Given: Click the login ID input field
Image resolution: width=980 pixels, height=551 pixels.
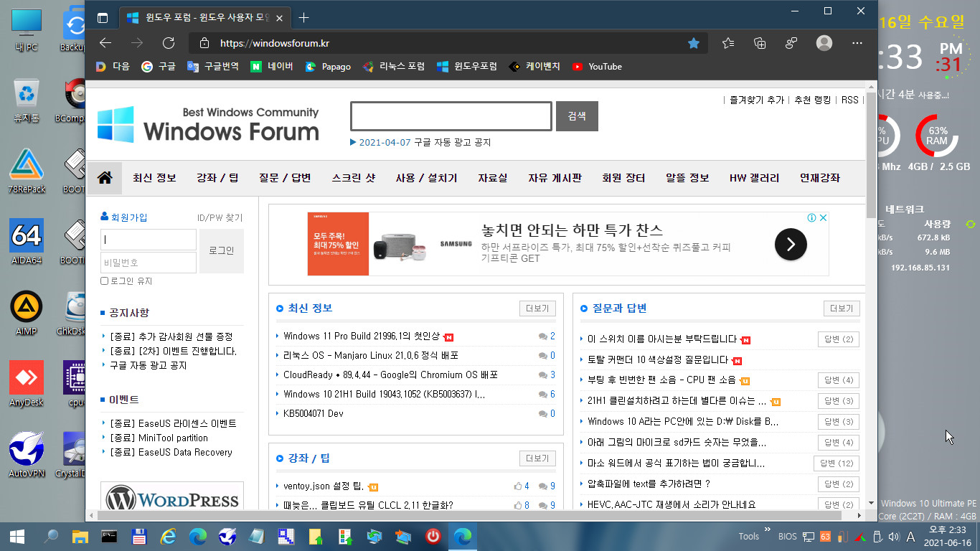Looking at the screenshot, I should point(149,240).
